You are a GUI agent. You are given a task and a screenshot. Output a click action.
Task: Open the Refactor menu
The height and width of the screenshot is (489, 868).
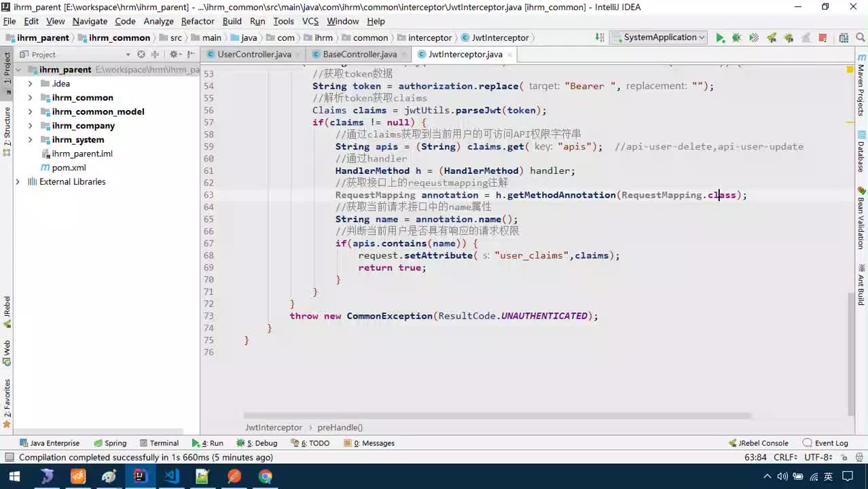coord(198,21)
